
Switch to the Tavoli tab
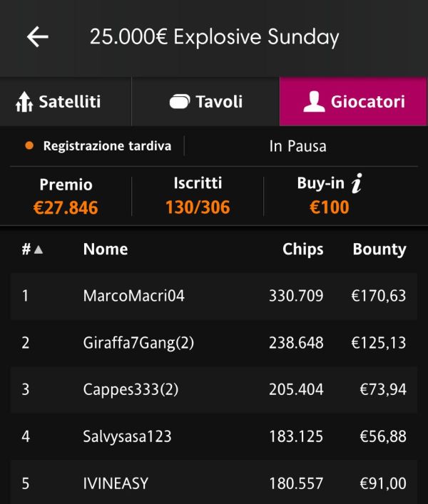[x=205, y=101]
